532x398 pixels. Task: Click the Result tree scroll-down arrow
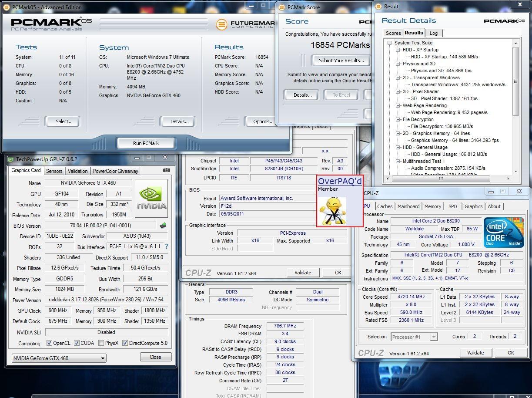[515, 171]
